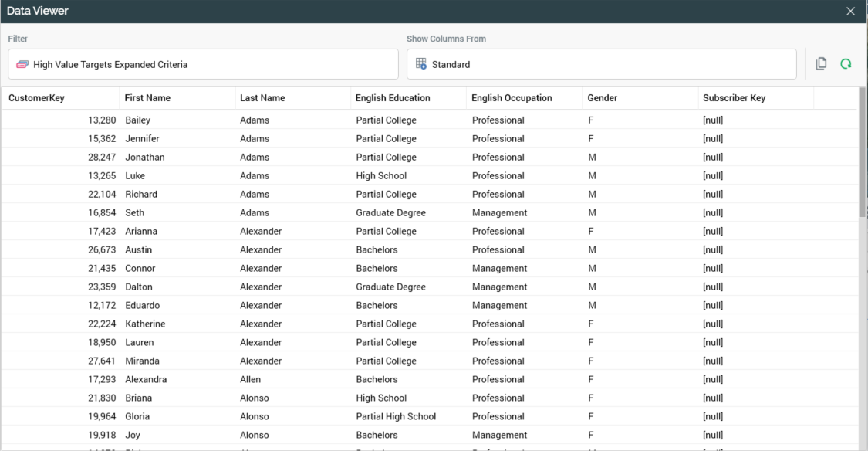This screenshot has height=451, width=868.
Task: Click the green refresh icon
Action: (846, 64)
